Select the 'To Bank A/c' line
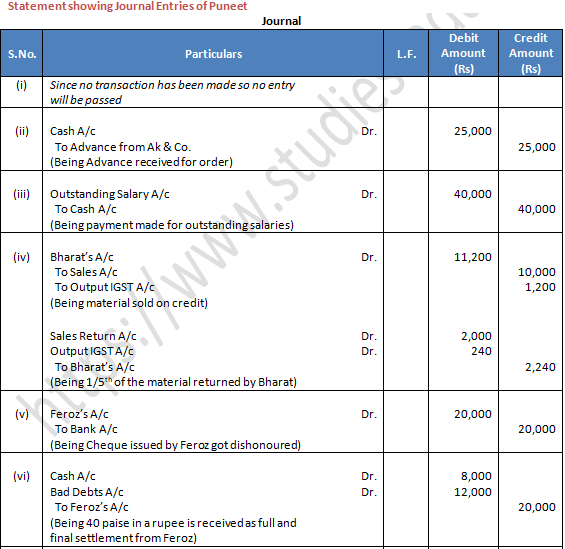The height and width of the screenshot is (549, 565). (x=86, y=429)
